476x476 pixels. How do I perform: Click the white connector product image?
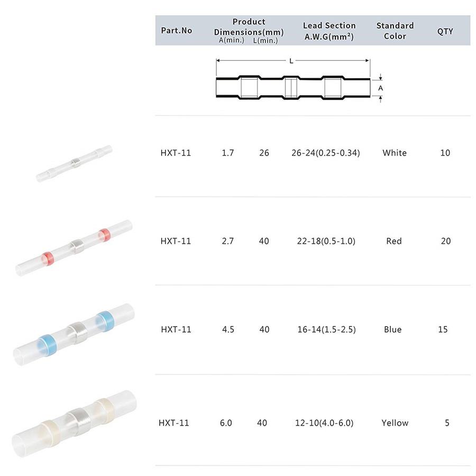click(75, 163)
